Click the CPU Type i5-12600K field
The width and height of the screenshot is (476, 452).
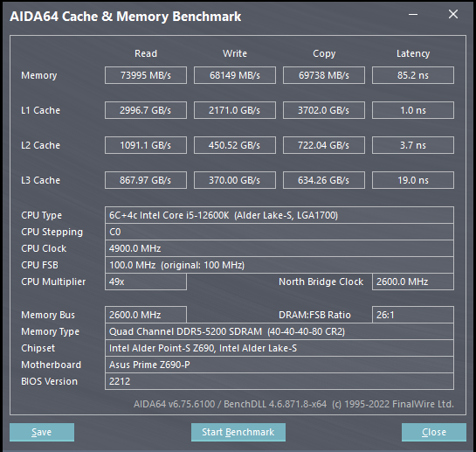click(x=279, y=215)
